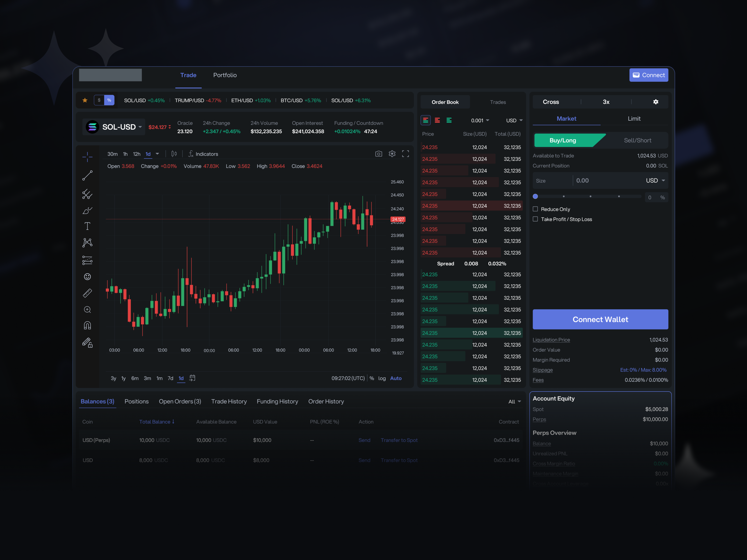Click the magnet snap tool icon
Image resolution: width=747 pixels, height=560 pixels.
coord(87,326)
